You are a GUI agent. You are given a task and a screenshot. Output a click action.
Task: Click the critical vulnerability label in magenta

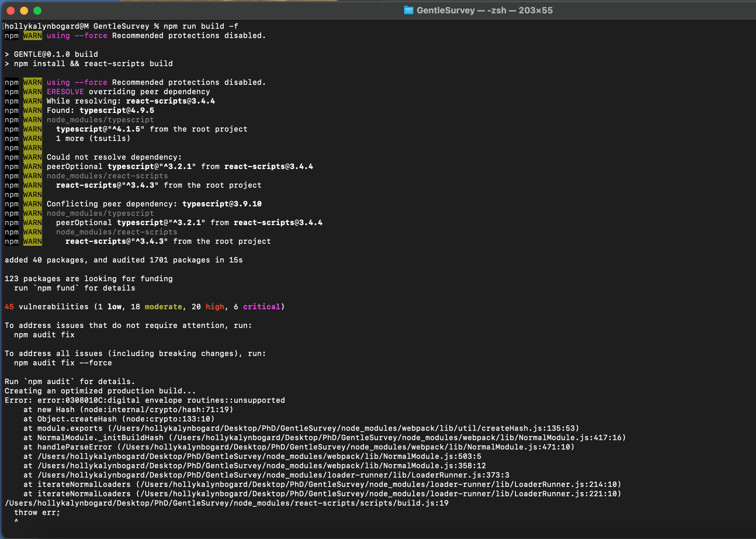261,307
